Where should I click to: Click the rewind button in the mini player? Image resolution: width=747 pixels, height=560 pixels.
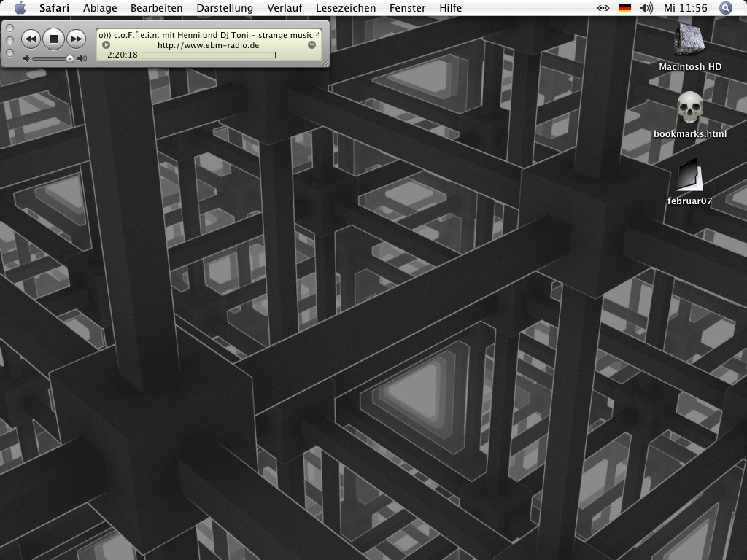click(30, 38)
